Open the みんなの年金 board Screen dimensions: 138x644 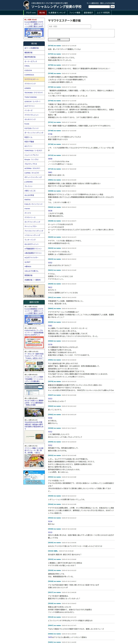click(x=34, y=195)
